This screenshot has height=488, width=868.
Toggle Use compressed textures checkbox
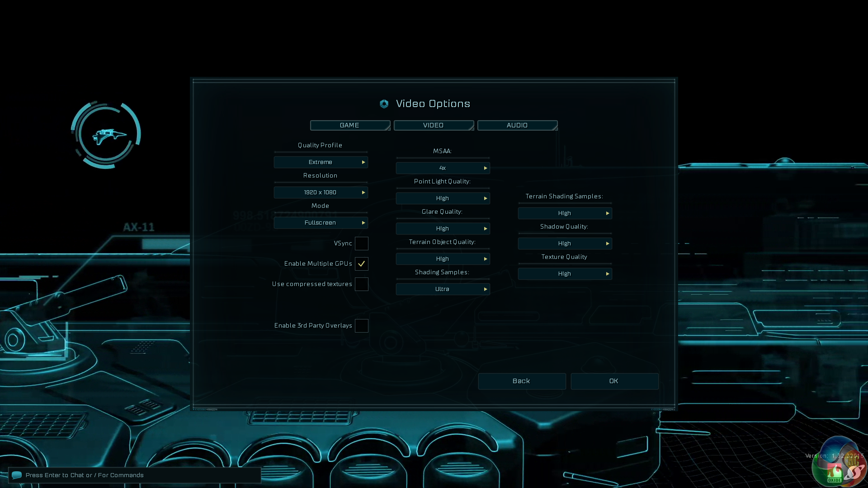(x=362, y=284)
